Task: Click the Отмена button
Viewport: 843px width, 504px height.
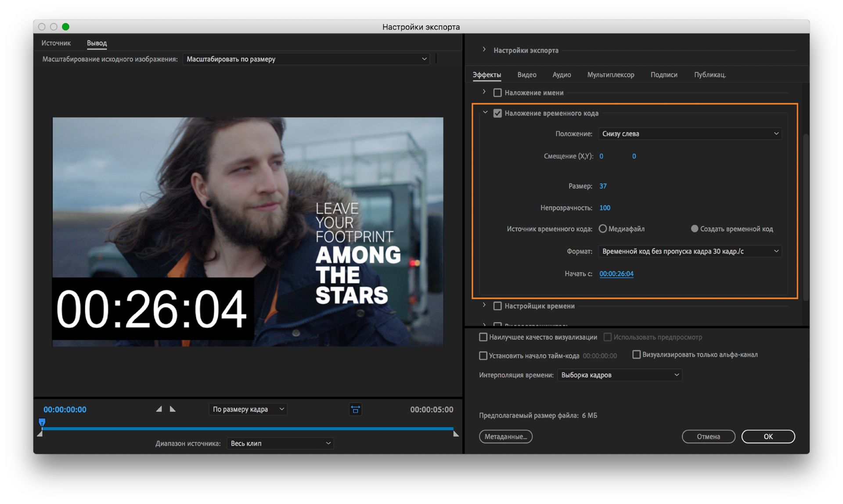Action: click(708, 436)
